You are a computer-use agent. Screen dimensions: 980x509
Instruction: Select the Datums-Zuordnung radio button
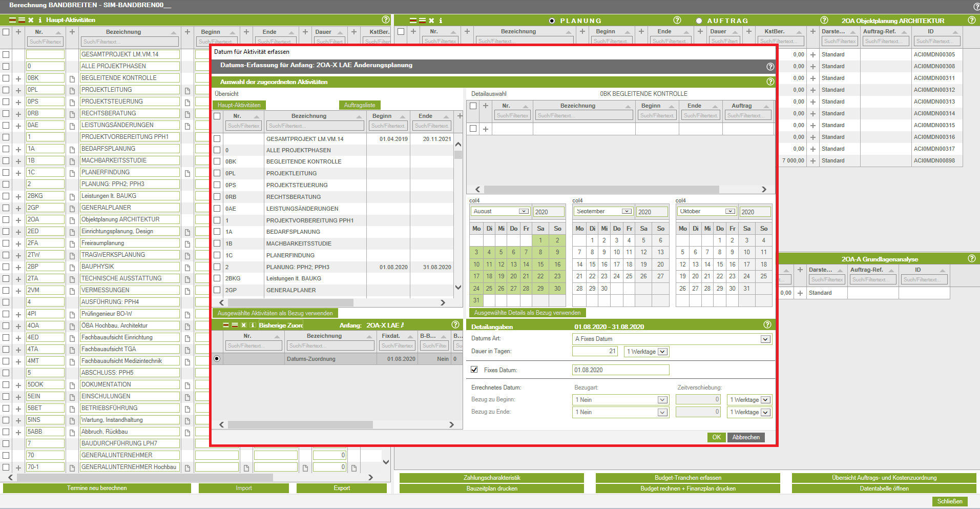click(217, 359)
